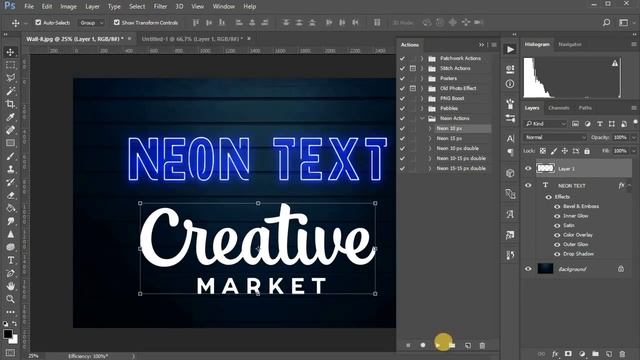Viewport: 640px width, 360px height.
Task: Switch to the Paths tab
Action: (x=585, y=108)
